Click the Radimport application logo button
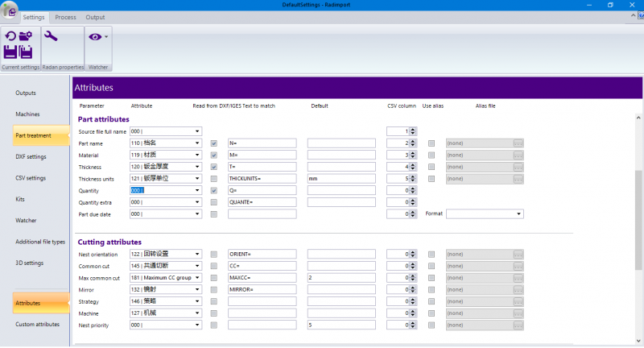This screenshot has height=348, width=644. (10, 10)
